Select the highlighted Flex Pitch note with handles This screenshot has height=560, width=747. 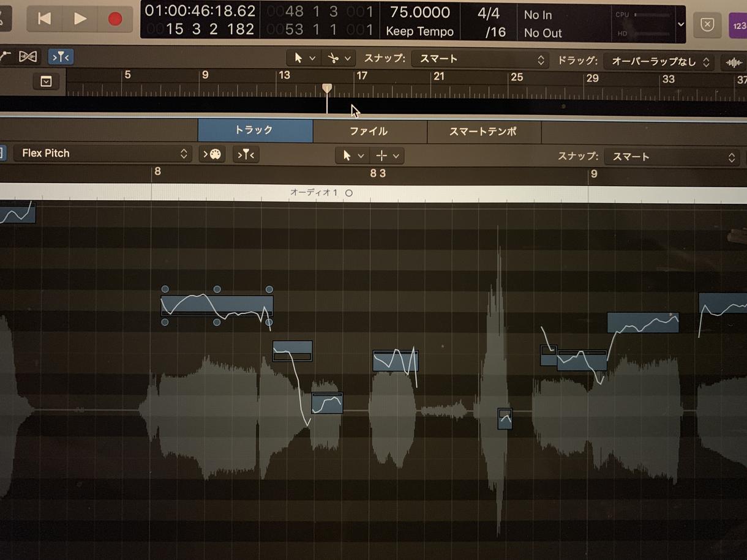(x=217, y=305)
